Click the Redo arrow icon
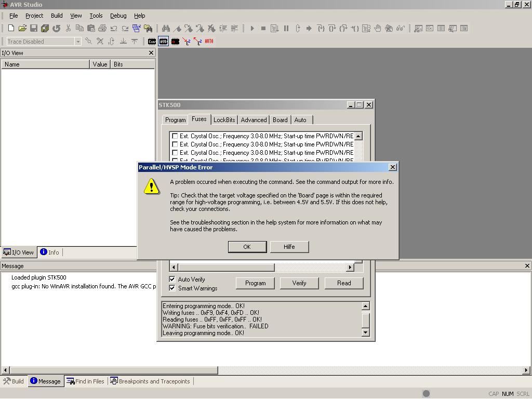Viewport: 532px width, 399px height. pyautogui.click(x=125, y=28)
